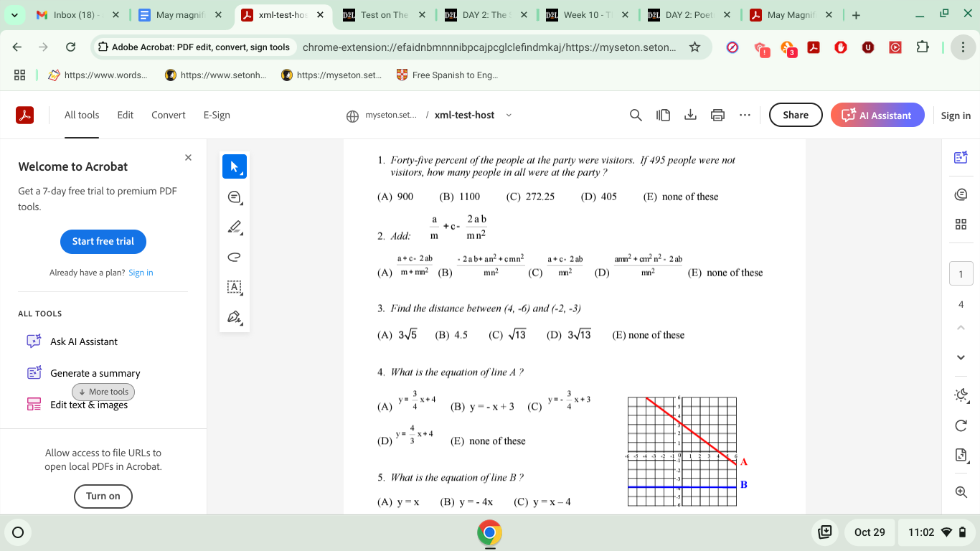Open the Chrome tab search dropdown arrow
This screenshot has height=551, width=980.
[x=14, y=15]
